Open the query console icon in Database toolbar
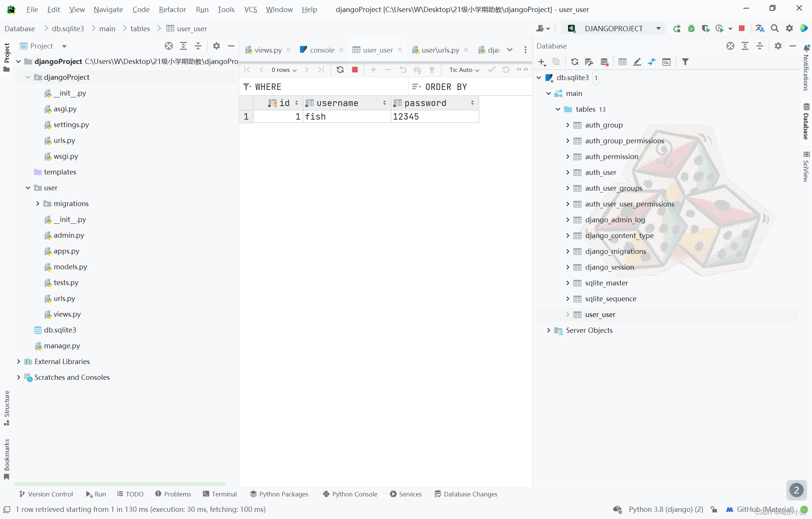Image resolution: width=812 pixels, height=519 pixels. click(x=666, y=62)
